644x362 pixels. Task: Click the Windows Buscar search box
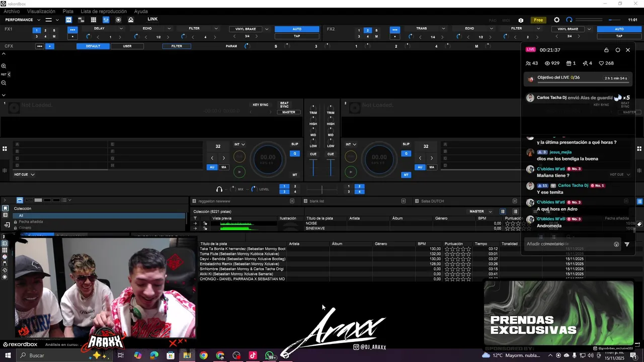[65, 355]
